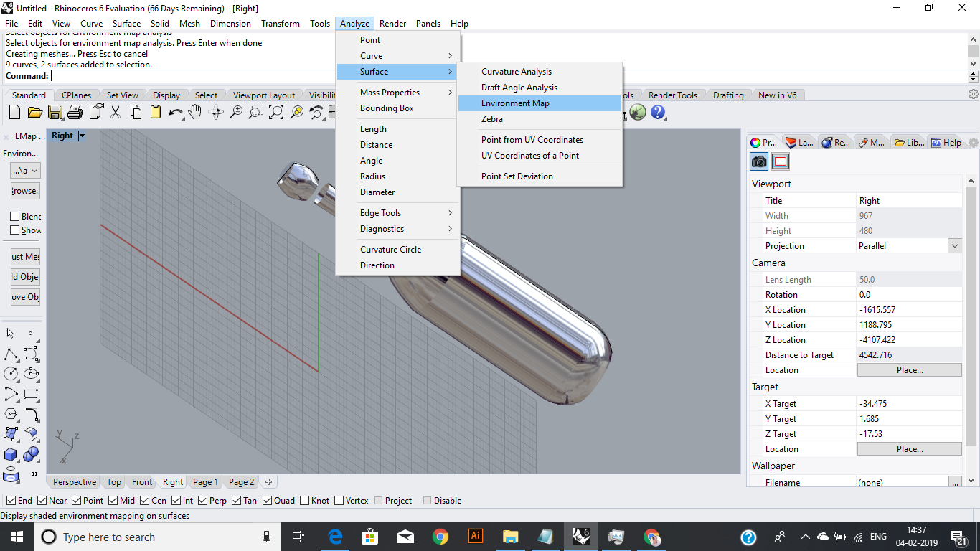Select Draft Angle Analysis menu item
980x551 pixels.
pyautogui.click(x=540, y=88)
